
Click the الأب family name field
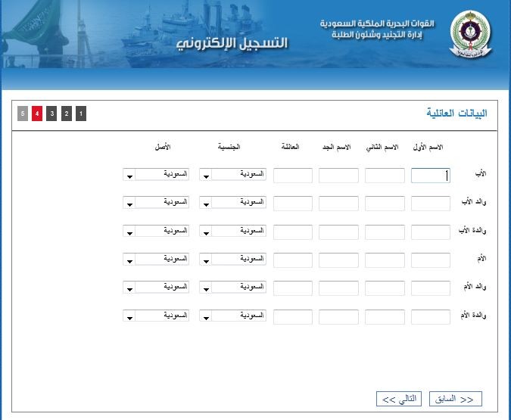coord(293,176)
